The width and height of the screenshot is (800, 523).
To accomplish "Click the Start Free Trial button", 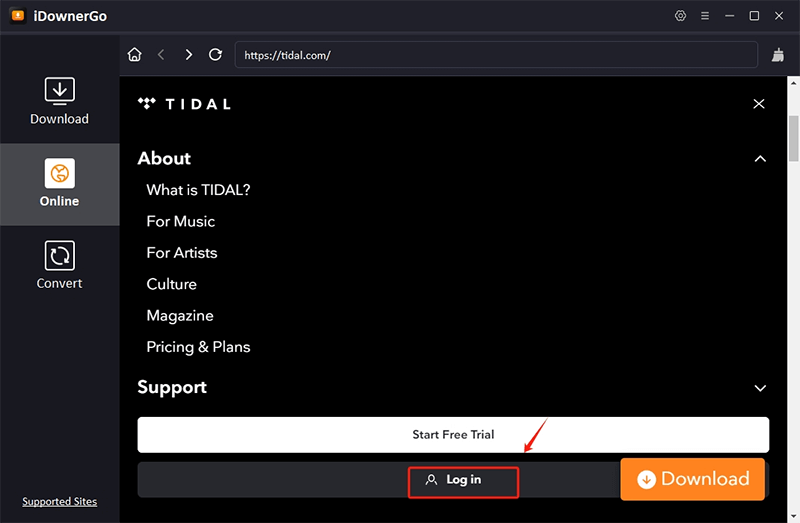I will [453, 435].
